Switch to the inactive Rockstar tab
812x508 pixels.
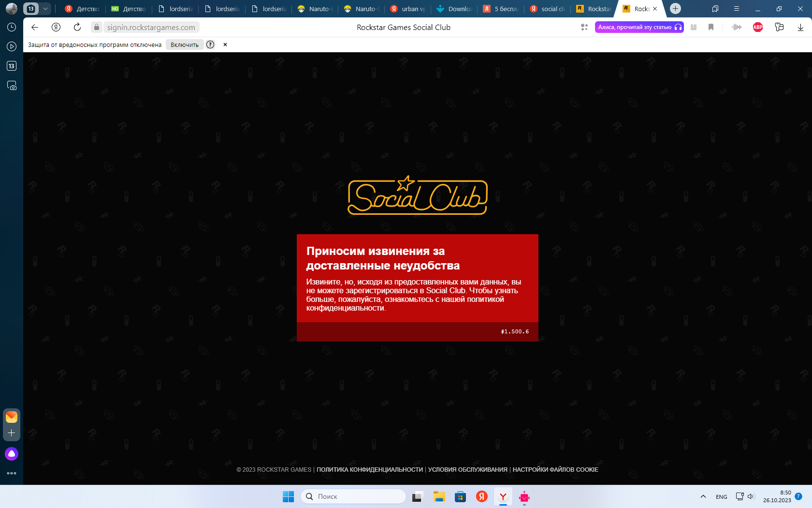[x=594, y=9]
